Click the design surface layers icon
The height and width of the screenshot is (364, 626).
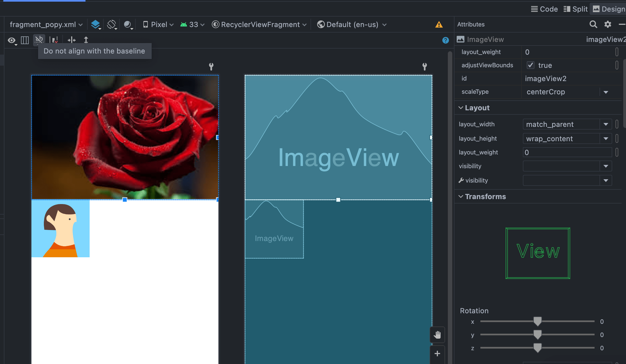95,25
